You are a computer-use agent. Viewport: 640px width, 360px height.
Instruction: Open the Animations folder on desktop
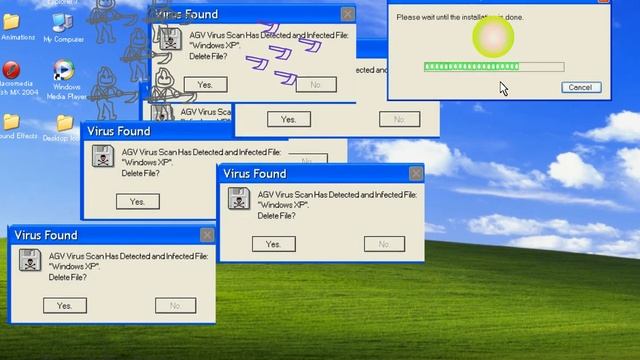coord(11,22)
